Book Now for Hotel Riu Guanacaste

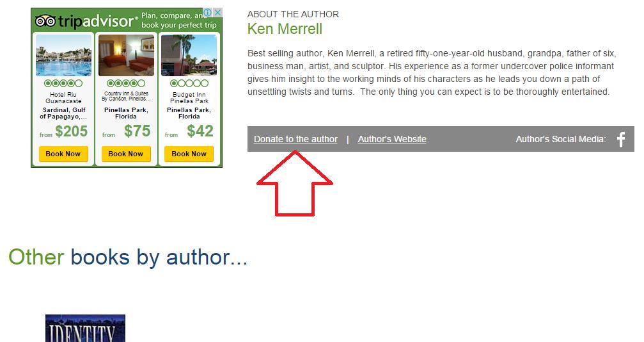(63, 154)
